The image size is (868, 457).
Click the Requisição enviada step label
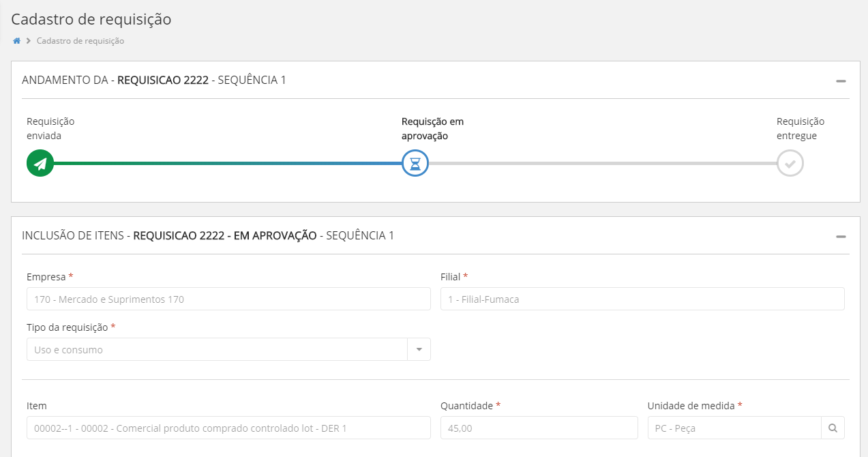click(x=50, y=128)
